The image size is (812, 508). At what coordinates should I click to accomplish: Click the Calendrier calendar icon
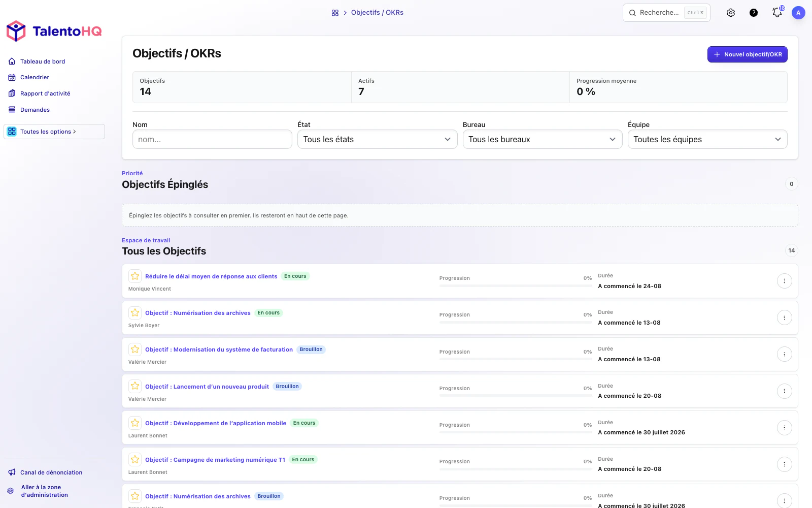coord(12,77)
